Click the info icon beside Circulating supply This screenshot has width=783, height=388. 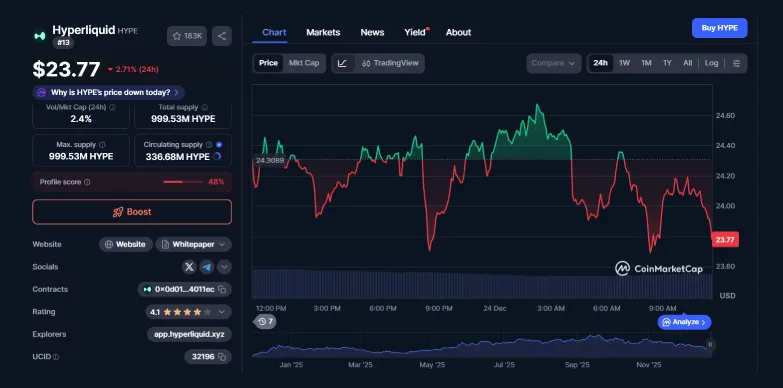[x=209, y=145]
